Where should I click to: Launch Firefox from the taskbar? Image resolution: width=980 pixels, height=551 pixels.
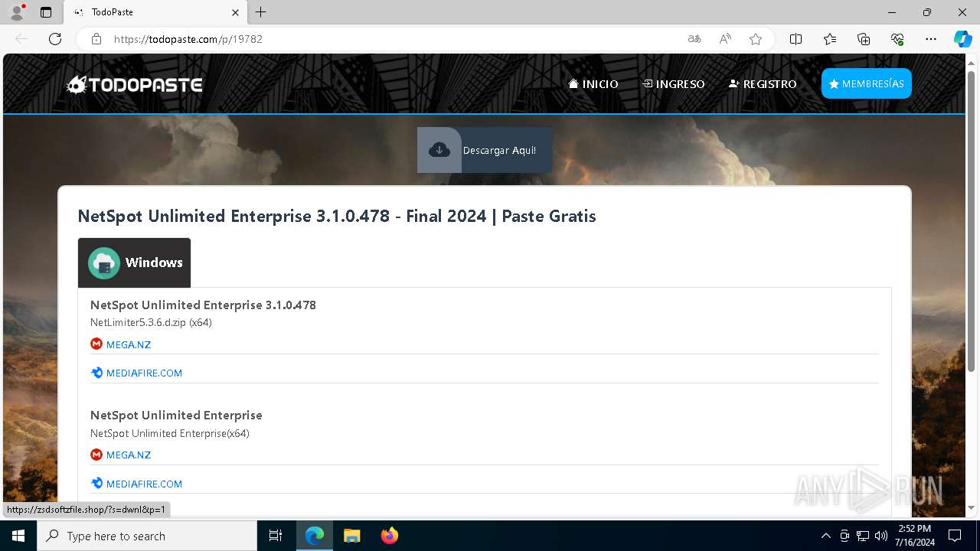(390, 536)
